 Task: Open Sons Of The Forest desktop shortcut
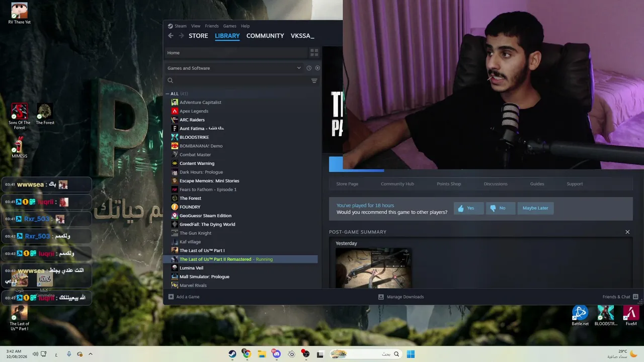19,117
